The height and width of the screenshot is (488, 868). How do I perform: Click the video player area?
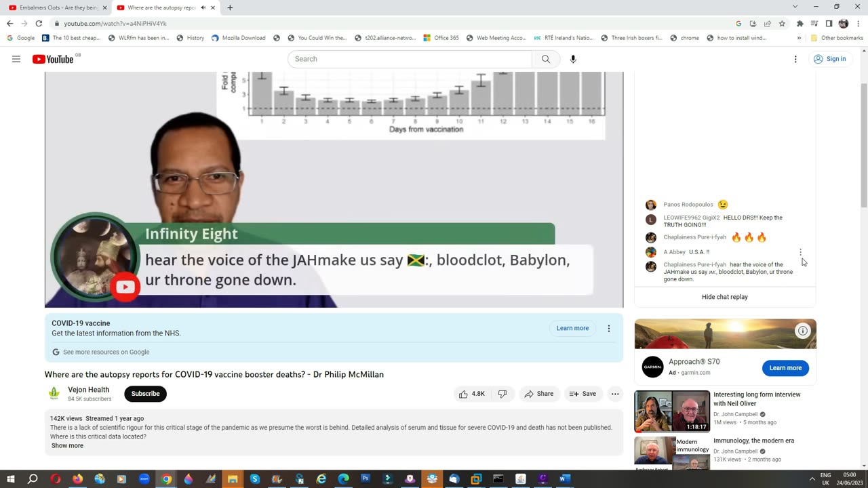click(334, 190)
